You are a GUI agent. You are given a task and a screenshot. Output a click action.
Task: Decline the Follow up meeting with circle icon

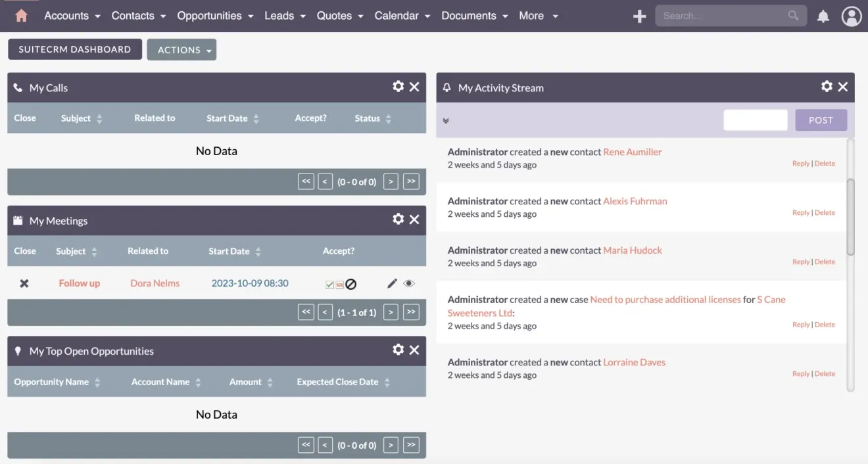click(x=352, y=283)
